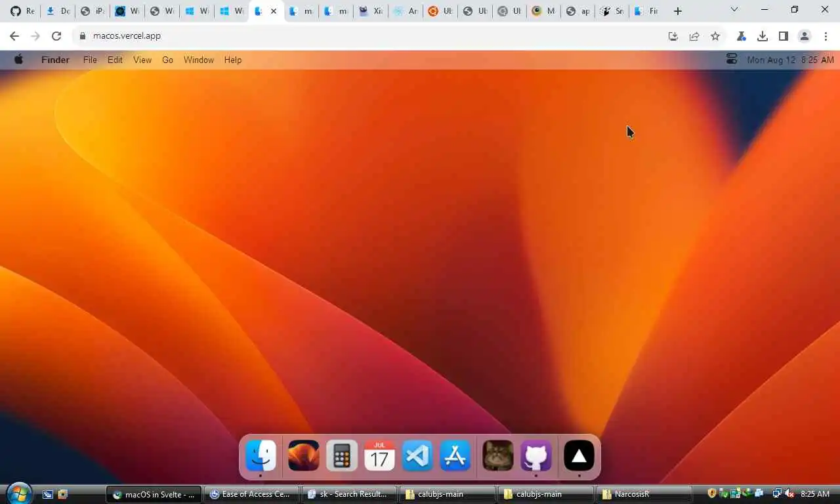Open the View menu
The image size is (840, 504).
point(142,60)
